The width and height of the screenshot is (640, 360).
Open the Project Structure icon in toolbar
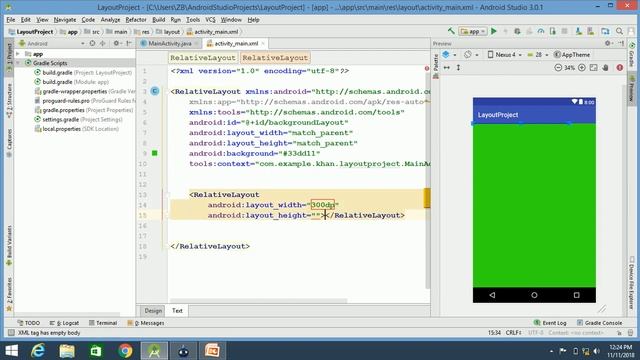pos(605,31)
